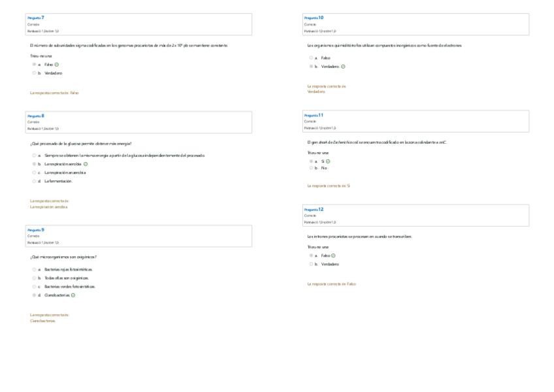Click the Pregunta 10 question title
Screen dimensions: 554x392
click(314, 18)
